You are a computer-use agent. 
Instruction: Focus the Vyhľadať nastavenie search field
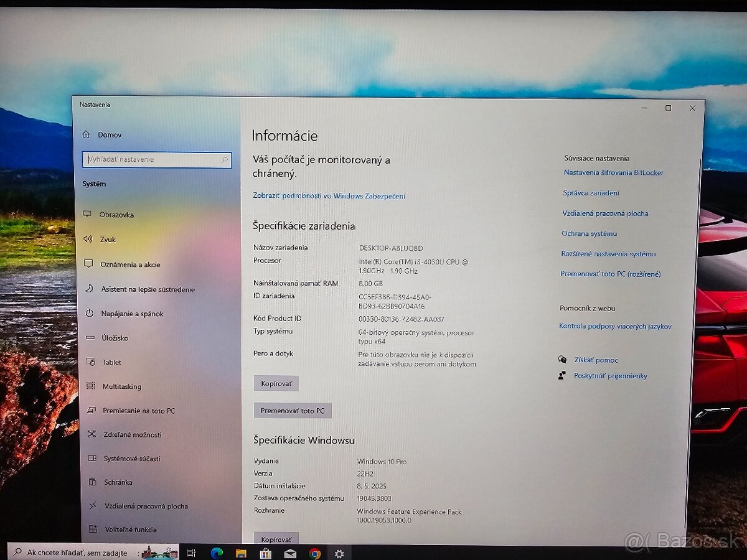click(157, 160)
